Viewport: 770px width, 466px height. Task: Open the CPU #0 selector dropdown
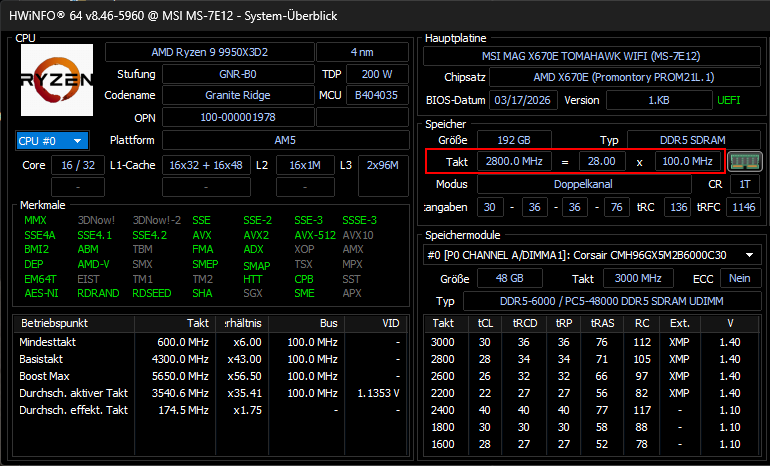pyautogui.click(x=53, y=141)
